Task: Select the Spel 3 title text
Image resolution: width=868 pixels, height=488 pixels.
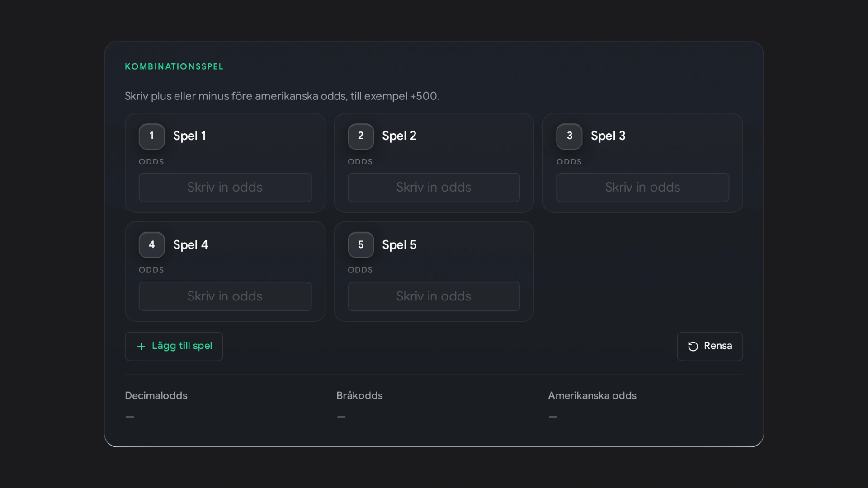Action: 608,136
